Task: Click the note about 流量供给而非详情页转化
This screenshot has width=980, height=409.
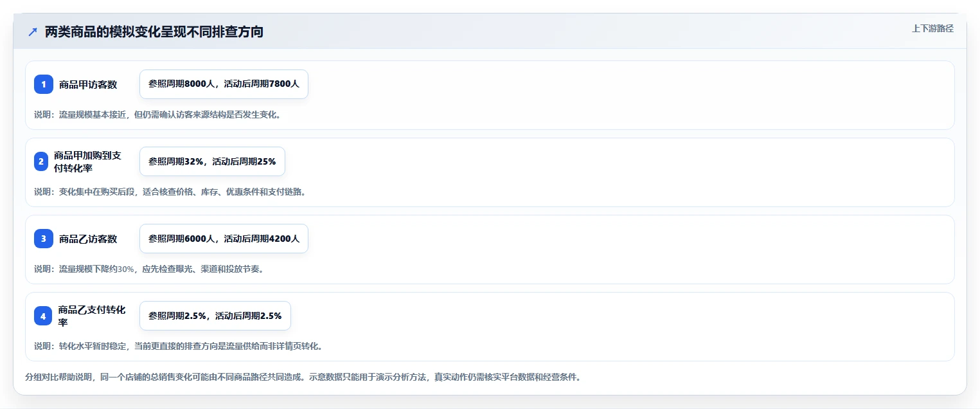Action: [178, 346]
